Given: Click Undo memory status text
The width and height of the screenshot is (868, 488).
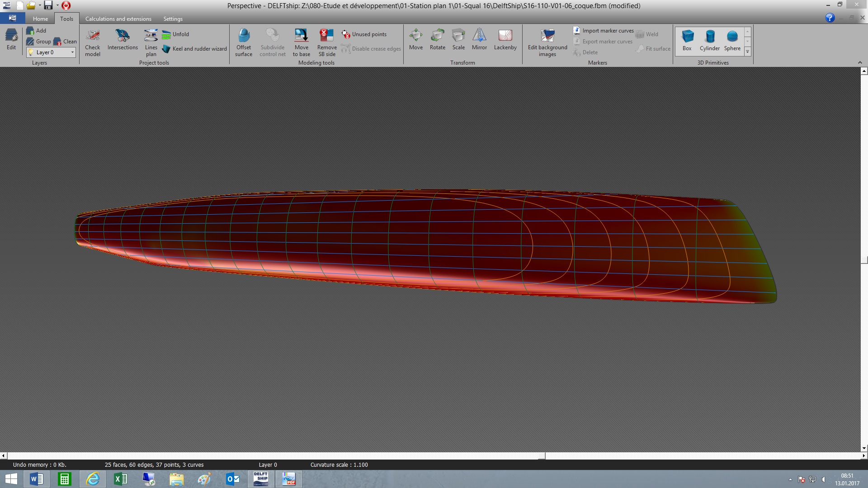Looking at the screenshot, I should tap(40, 465).
